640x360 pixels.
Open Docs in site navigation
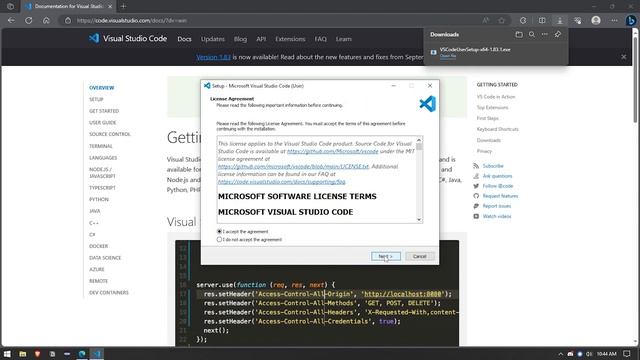(184, 39)
